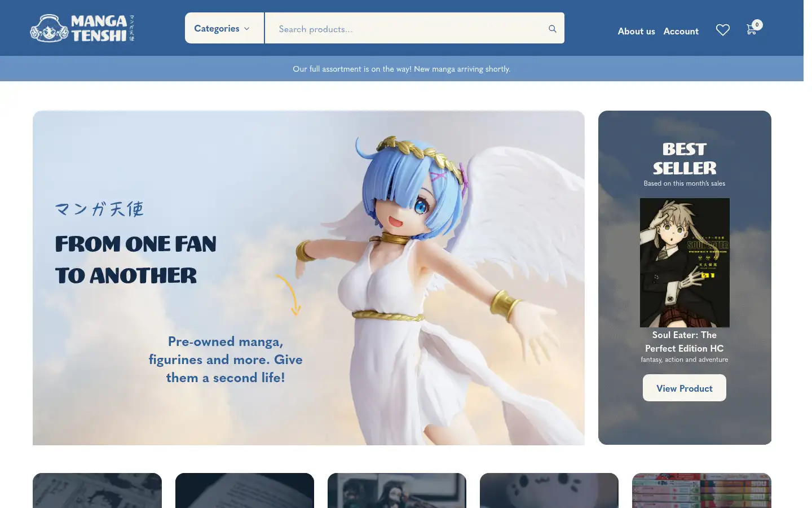Open Soul Eater: The Perfect Edition HC title
Screen dimensions: 812x508
click(685, 341)
